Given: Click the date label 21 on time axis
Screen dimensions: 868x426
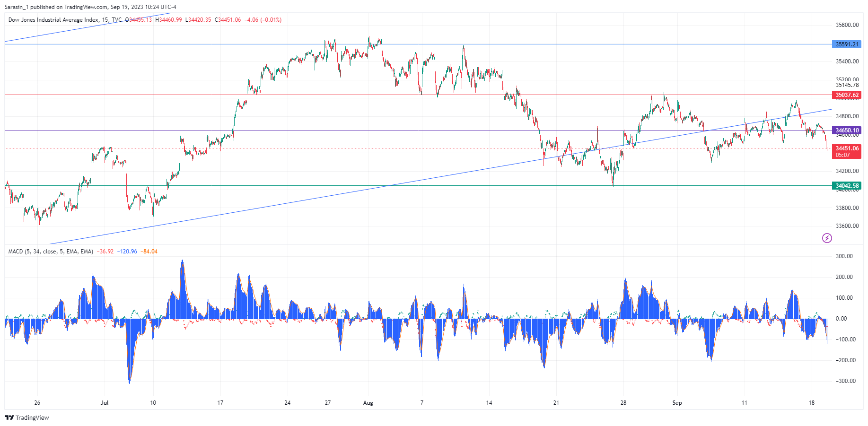Looking at the screenshot, I should [556, 403].
